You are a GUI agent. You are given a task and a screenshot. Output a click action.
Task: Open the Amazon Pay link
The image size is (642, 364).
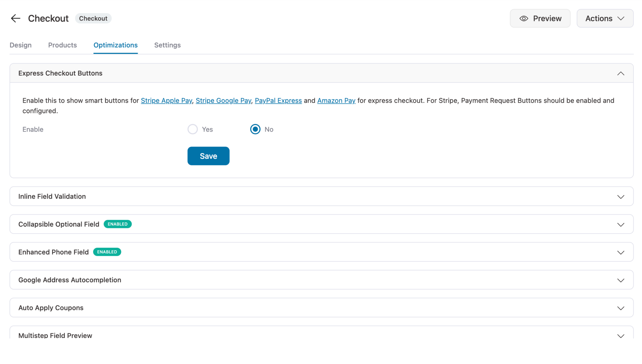(336, 101)
